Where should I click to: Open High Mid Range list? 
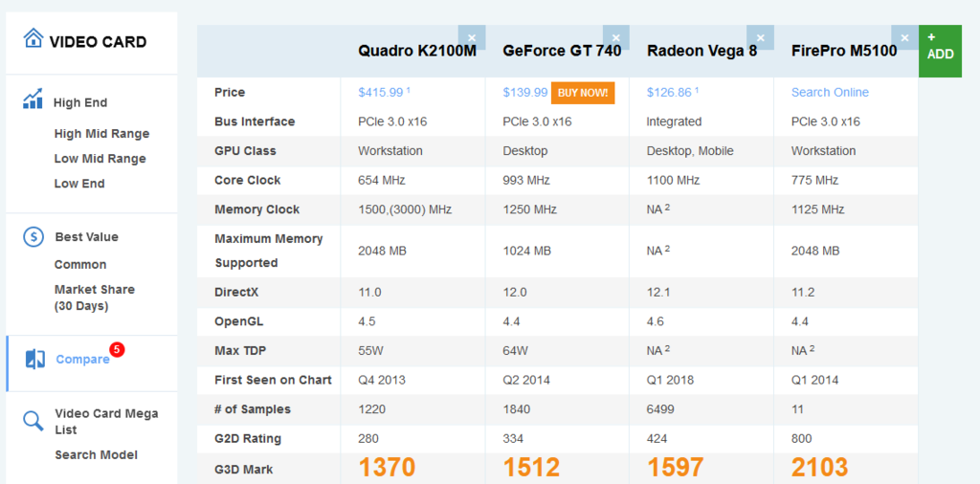[101, 134]
